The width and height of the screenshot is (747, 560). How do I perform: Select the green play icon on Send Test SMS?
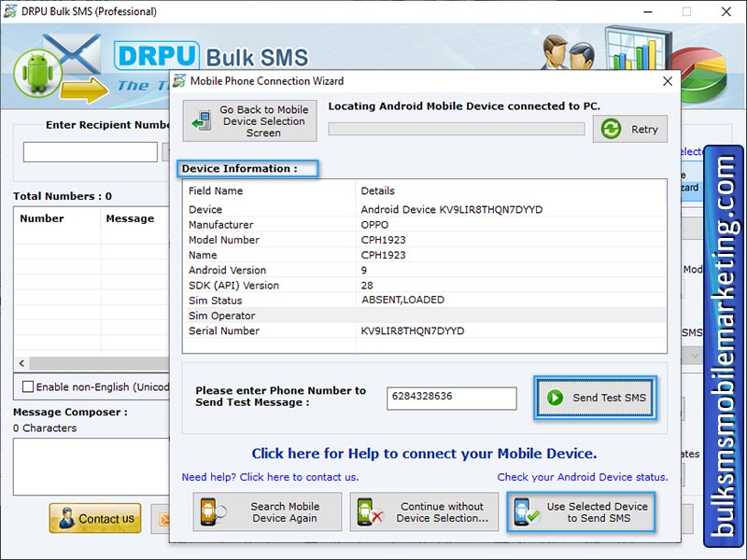click(x=556, y=398)
